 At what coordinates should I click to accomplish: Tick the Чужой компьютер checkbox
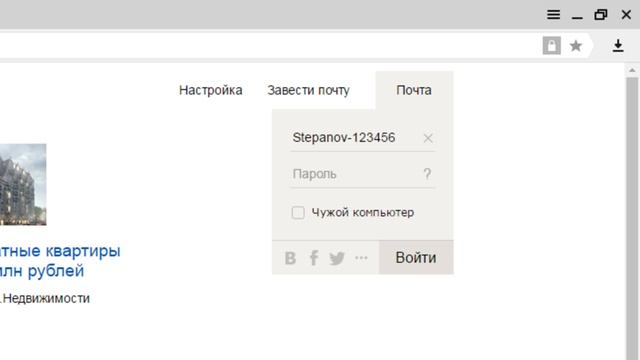click(298, 212)
